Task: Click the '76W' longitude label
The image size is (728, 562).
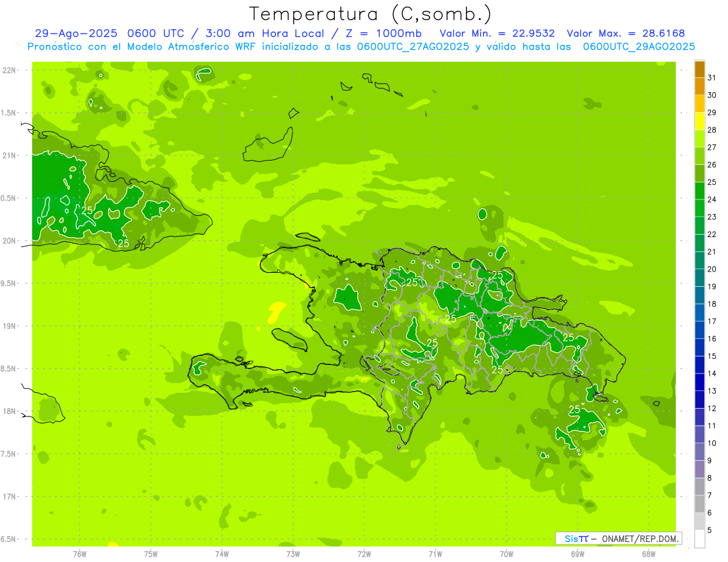Action: click(79, 554)
